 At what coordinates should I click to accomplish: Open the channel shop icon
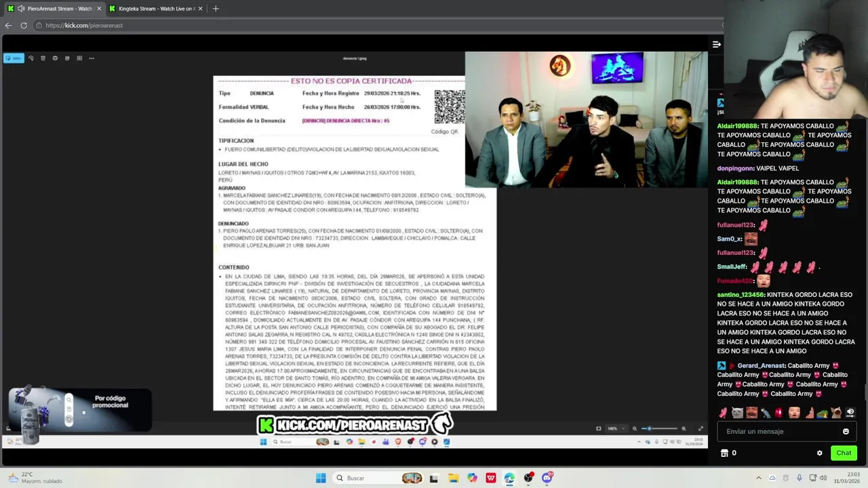(x=724, y=453)
